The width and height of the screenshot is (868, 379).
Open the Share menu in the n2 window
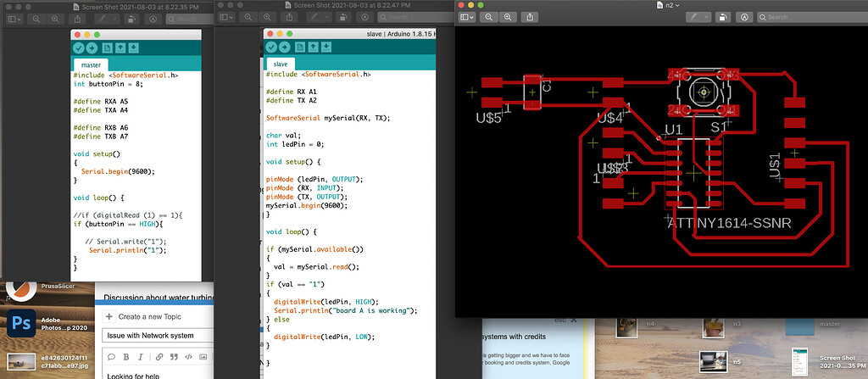pyautogui.click(x=530, y=17)
